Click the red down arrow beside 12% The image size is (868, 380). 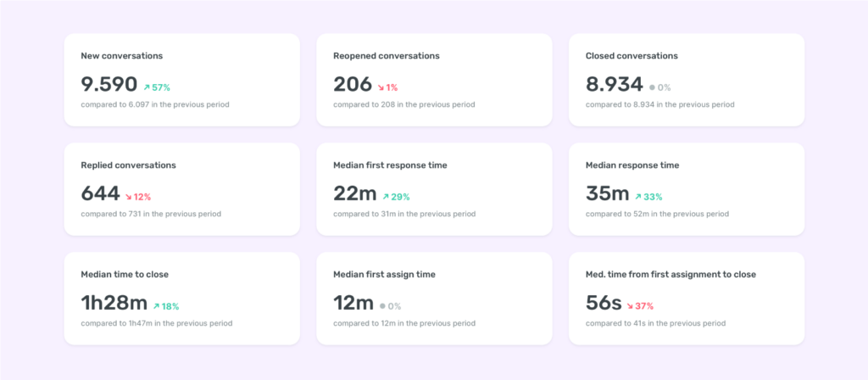(x=129, y=197)
